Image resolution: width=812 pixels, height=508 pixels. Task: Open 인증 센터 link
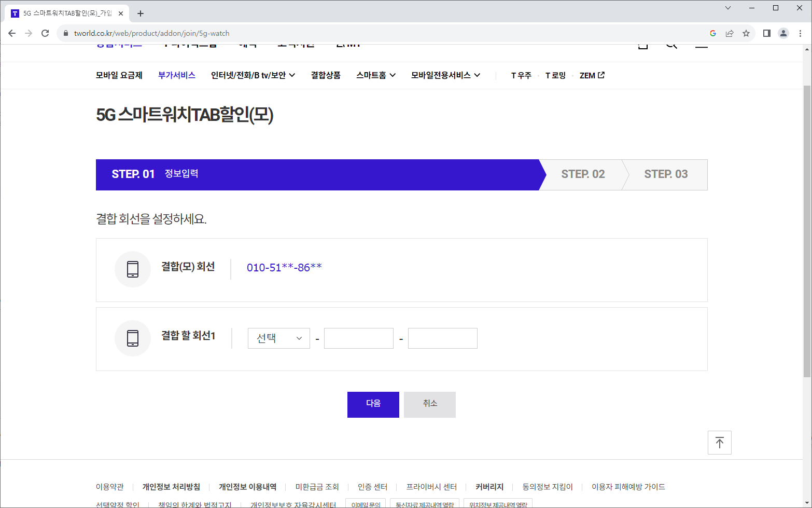373,487
